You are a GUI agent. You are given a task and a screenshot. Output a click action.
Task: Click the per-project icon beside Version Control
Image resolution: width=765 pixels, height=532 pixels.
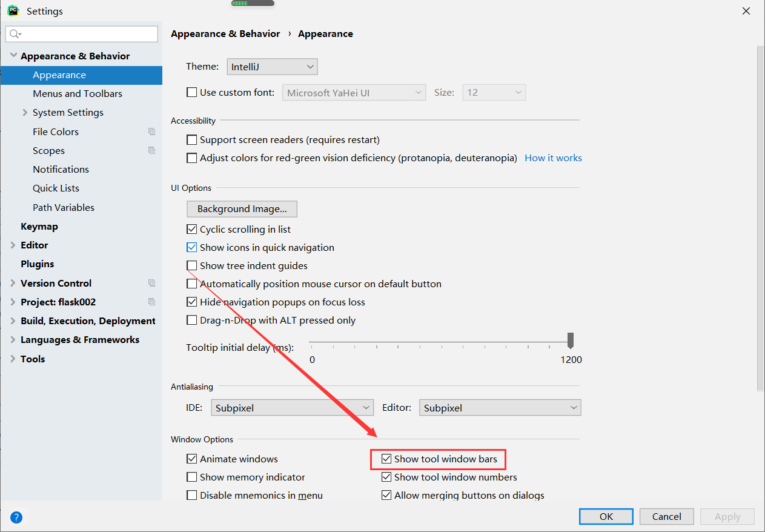click(151, 282)
